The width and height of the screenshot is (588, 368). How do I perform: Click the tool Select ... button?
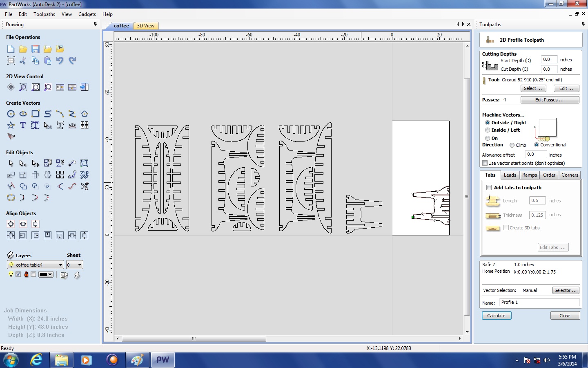click(533, 88)
